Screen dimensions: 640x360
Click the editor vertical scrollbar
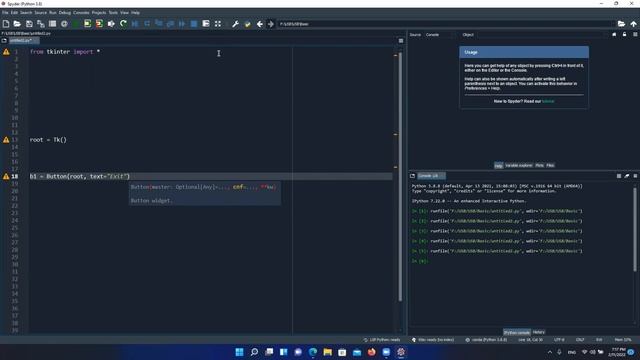[400, 176]
